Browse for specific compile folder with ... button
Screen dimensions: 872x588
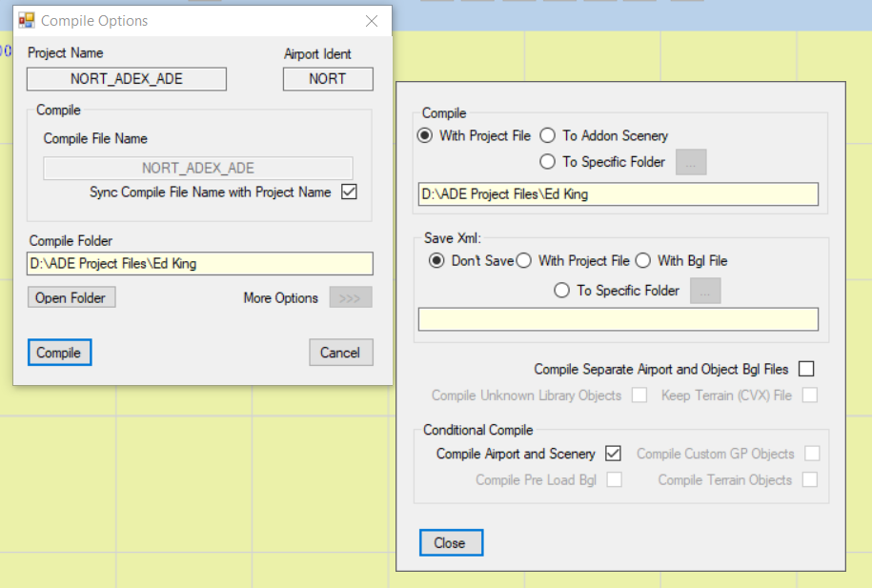[691, 162]
